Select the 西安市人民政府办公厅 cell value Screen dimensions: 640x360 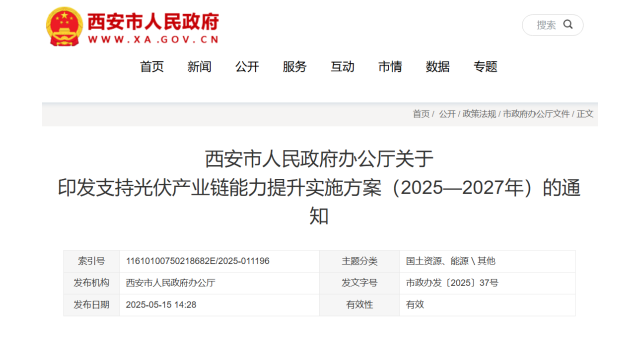(170, 283)
